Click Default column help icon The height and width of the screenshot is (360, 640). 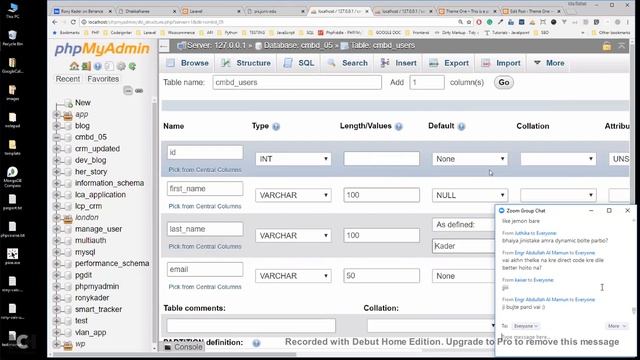(x=461, y=127)
